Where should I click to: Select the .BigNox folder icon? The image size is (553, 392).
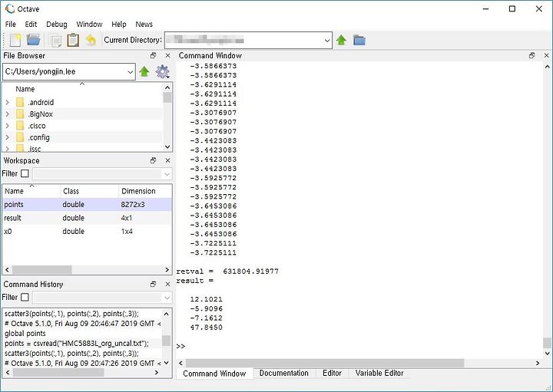tap(20, 114)
